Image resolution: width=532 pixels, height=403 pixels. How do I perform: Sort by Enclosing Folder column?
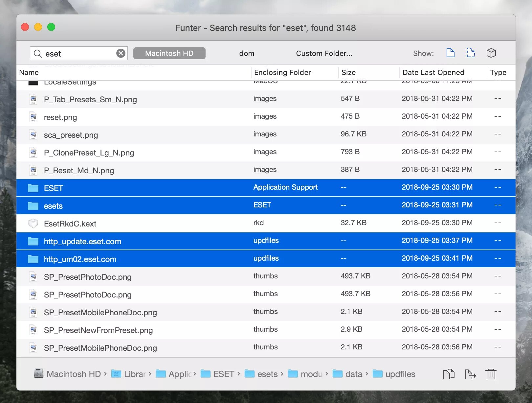point(282,72)
